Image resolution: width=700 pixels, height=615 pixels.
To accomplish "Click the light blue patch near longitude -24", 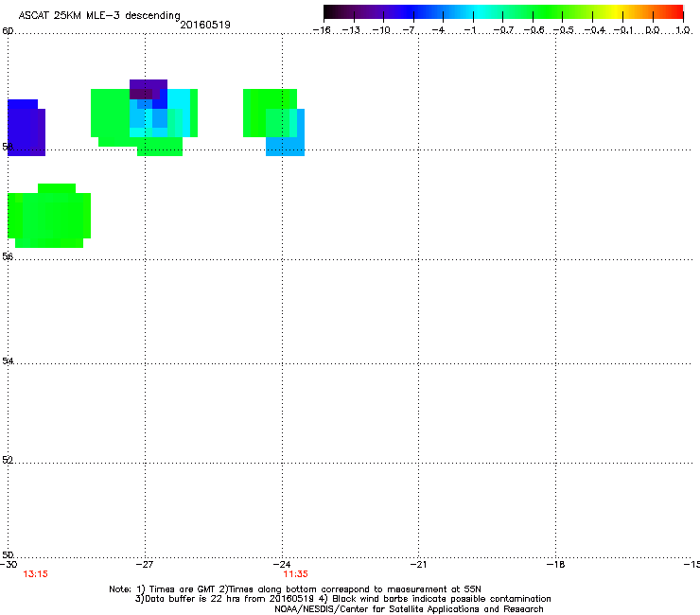I will 286,147.
